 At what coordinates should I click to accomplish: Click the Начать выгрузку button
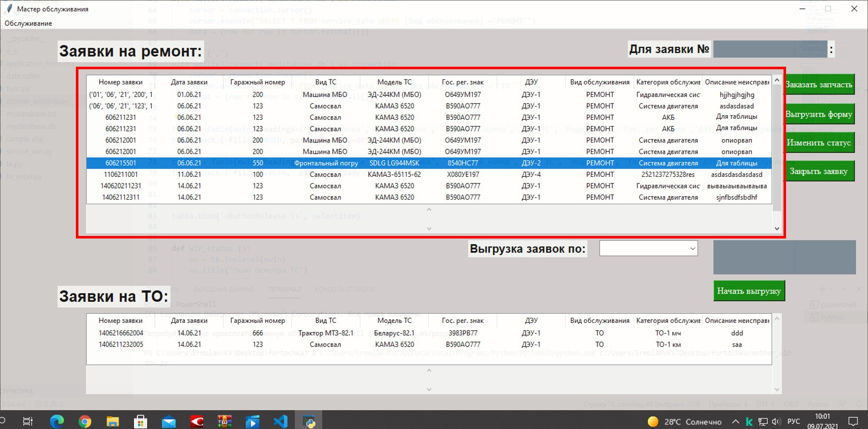[x=749, y=291]
